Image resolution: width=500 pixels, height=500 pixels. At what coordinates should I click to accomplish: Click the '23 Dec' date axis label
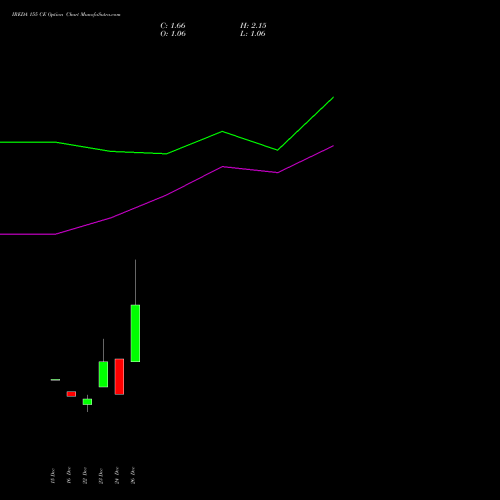(101, 476)
